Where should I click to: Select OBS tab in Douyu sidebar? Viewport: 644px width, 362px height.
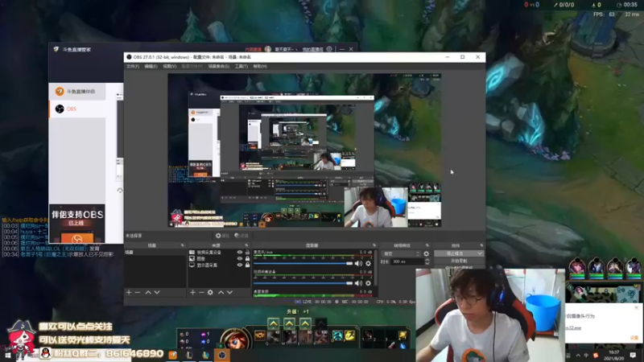coord(77,109)
